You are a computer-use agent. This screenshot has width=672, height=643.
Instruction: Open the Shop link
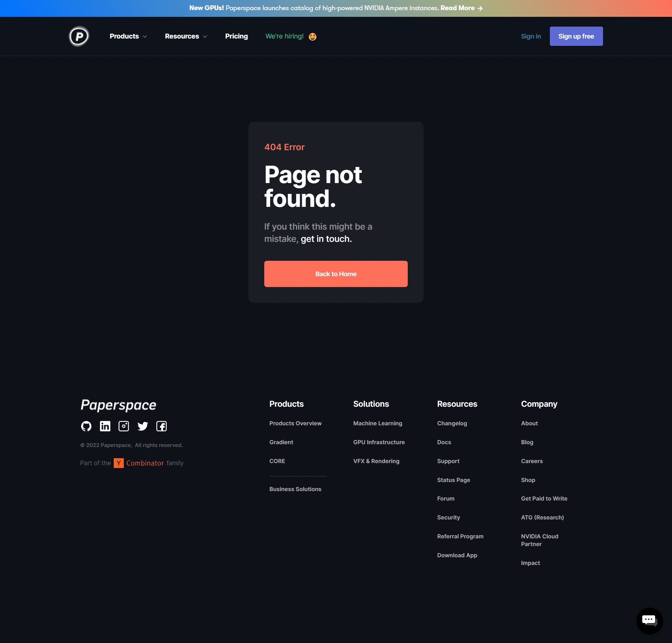tap(528, 480)
